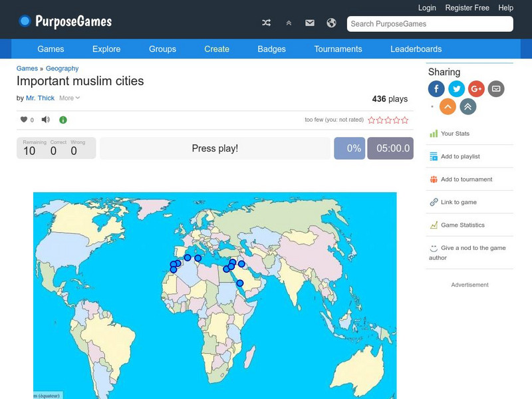This screenshot has width=532, height=399.
Task: Rate the game with the fifth star
Action: point(405,120)
